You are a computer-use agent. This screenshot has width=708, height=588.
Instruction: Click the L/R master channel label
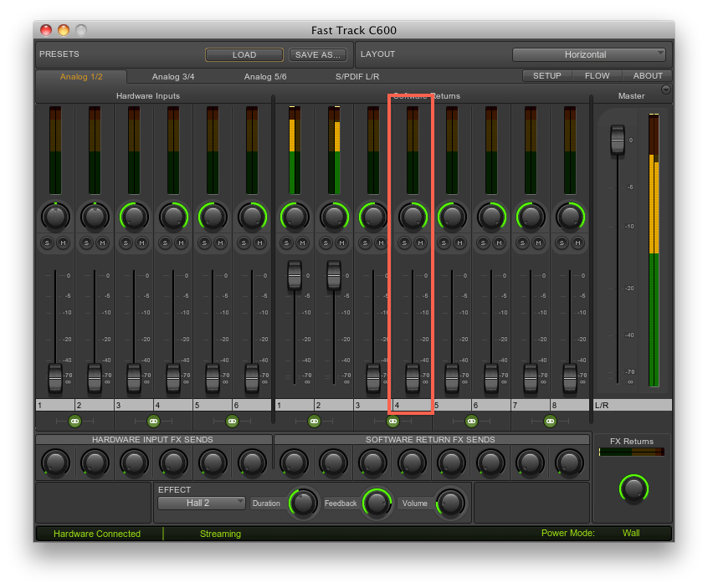click(633, 405)
